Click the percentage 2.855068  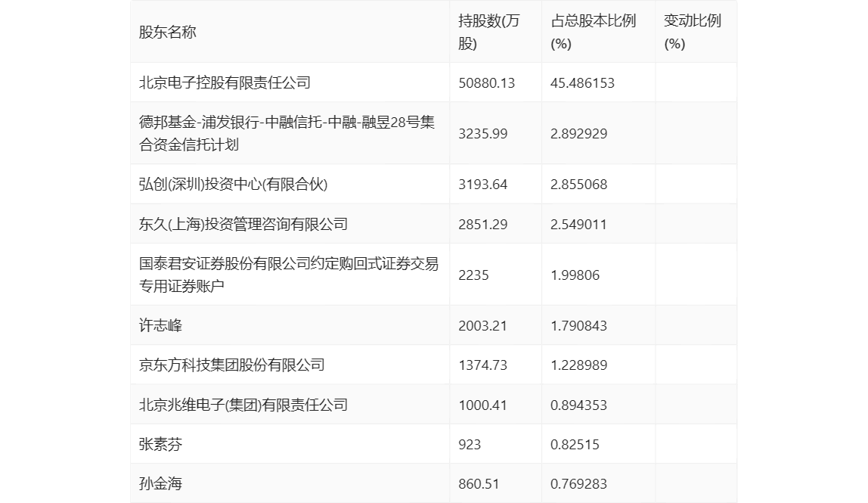[578, 185]
